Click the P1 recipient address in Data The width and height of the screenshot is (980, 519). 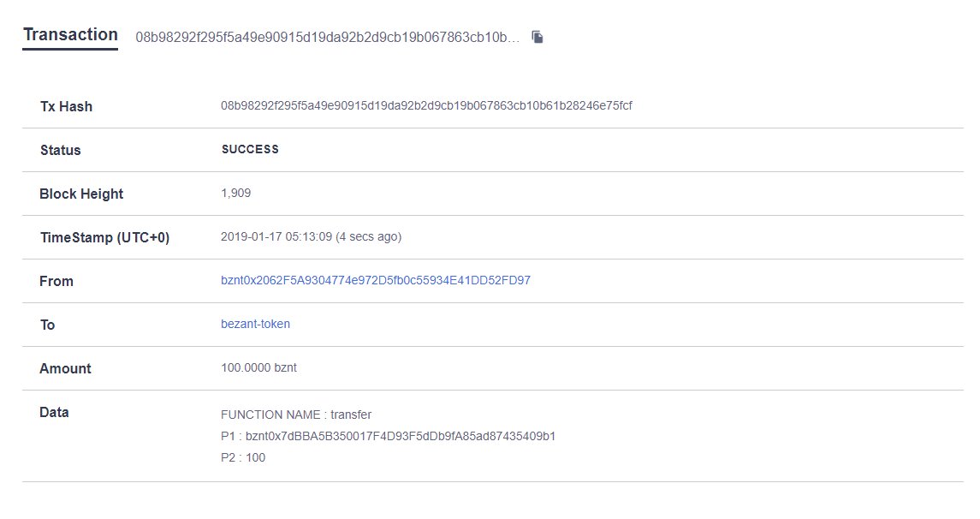pos(401,436)
